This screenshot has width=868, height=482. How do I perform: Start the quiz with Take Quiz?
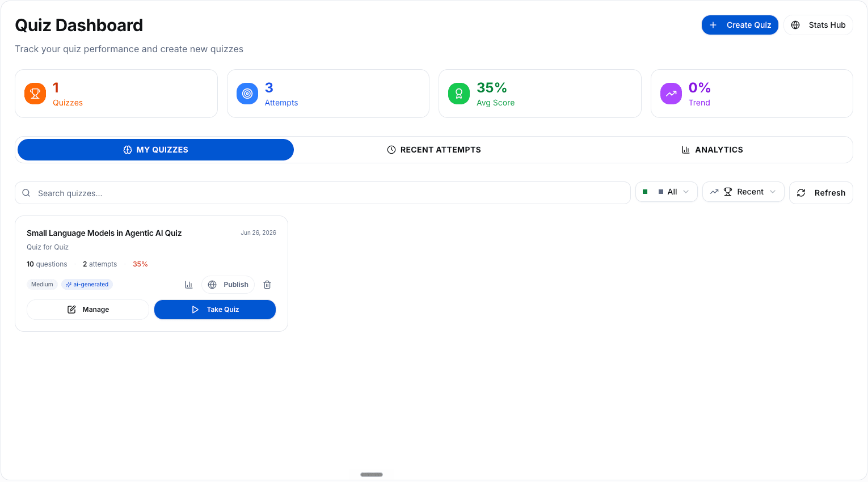[215, 310]
